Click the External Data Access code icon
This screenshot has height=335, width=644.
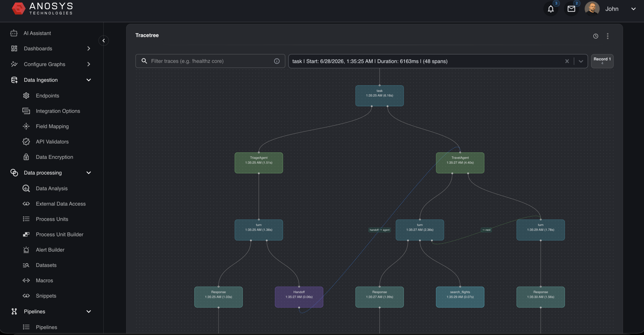(26, 204)
